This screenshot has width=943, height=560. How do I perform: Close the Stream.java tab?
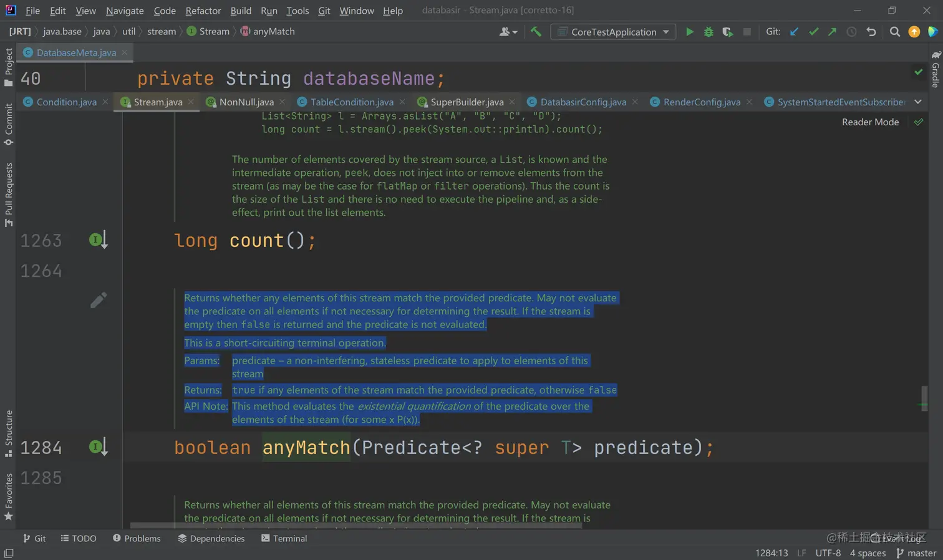click(x=191, y=102)
